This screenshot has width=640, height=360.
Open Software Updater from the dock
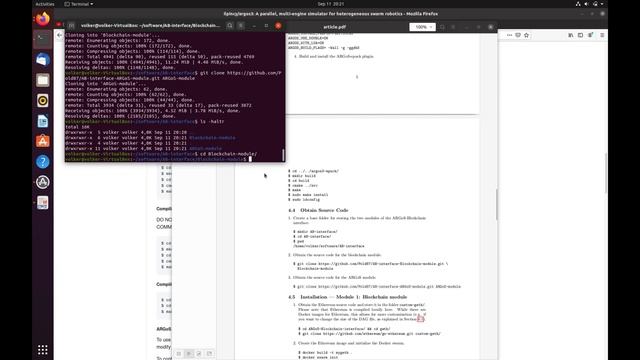(42, 182)
